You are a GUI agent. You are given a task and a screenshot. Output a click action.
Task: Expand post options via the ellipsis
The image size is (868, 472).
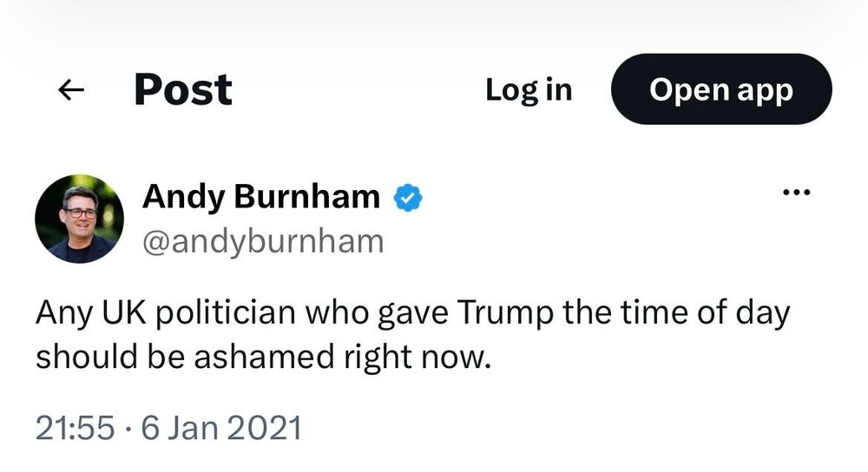pyautogui.click(x=797, y=193)
